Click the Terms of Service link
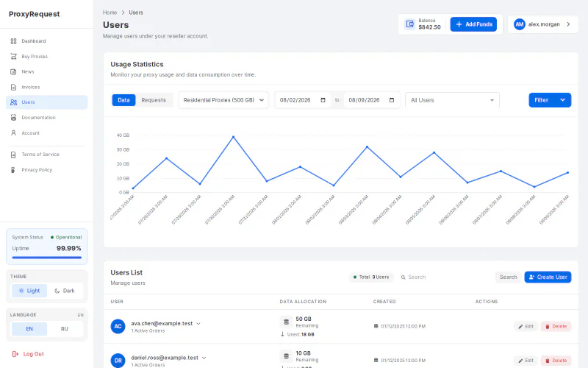Image resolution: width=588 pixels, height=368 pixels. click(x=40, y=155)
